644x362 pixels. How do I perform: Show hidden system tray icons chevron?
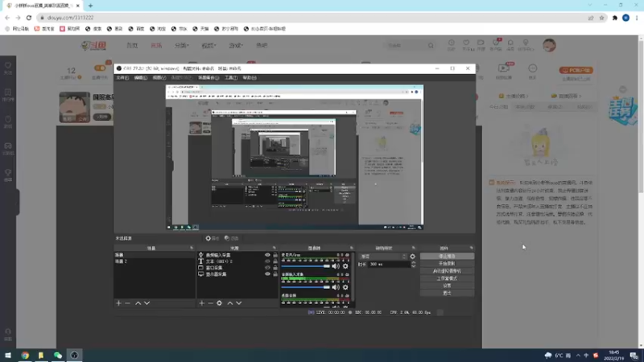pos(578,356)
